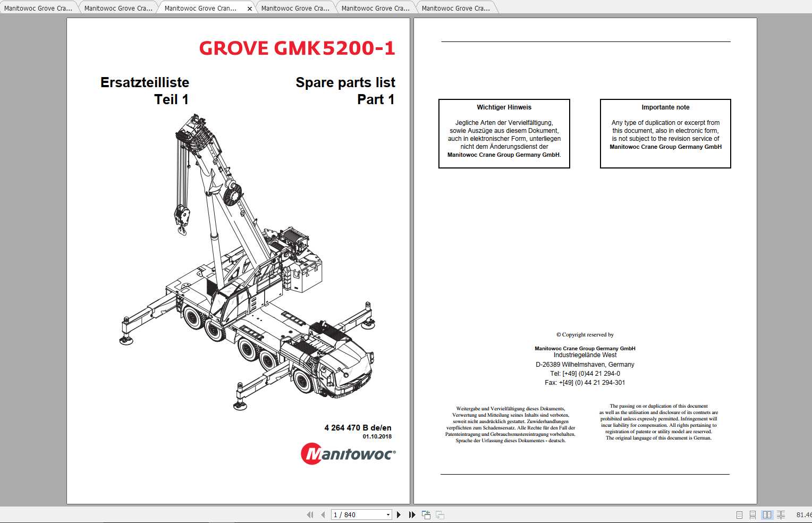
Task: Click the Manitowoc logo
Action: (348, 454)
